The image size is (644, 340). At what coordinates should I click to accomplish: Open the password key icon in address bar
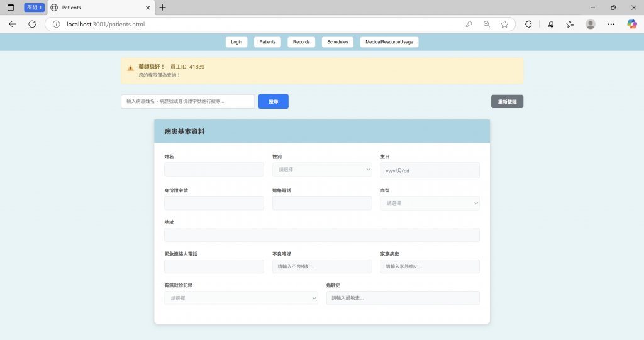469,25
